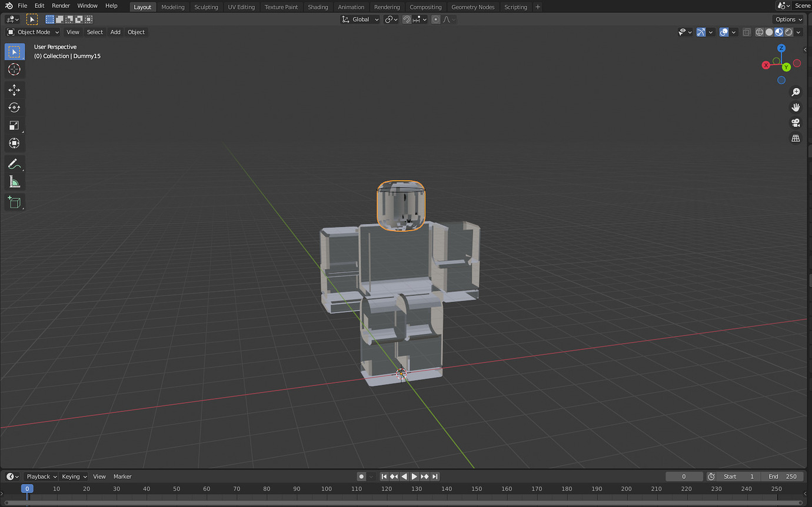Toggle proportional editing off
The image size is (812, 507).
[x=435, y=19]
